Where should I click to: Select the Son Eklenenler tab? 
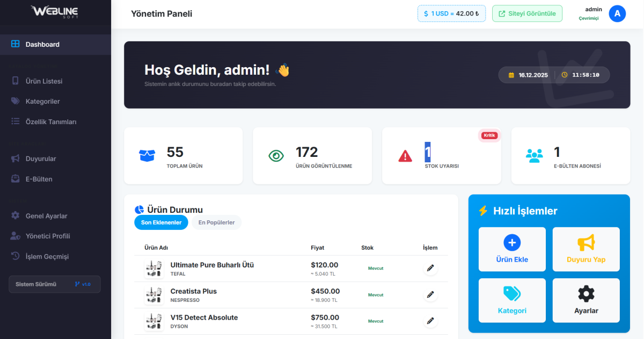[x=161, y=222]
